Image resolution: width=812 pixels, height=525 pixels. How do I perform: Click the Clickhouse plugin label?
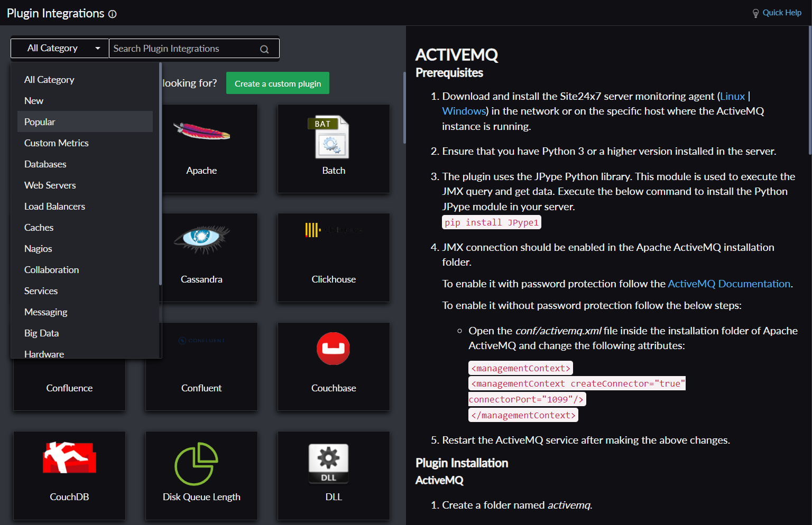334,279
